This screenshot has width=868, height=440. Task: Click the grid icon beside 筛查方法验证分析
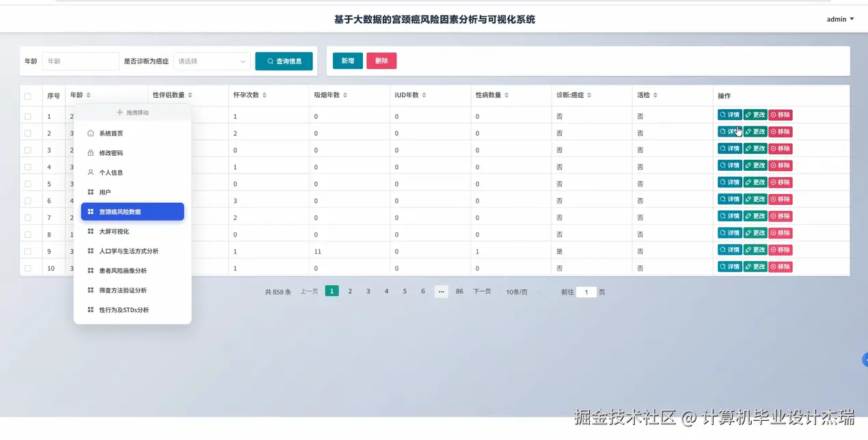coord(91,290)
